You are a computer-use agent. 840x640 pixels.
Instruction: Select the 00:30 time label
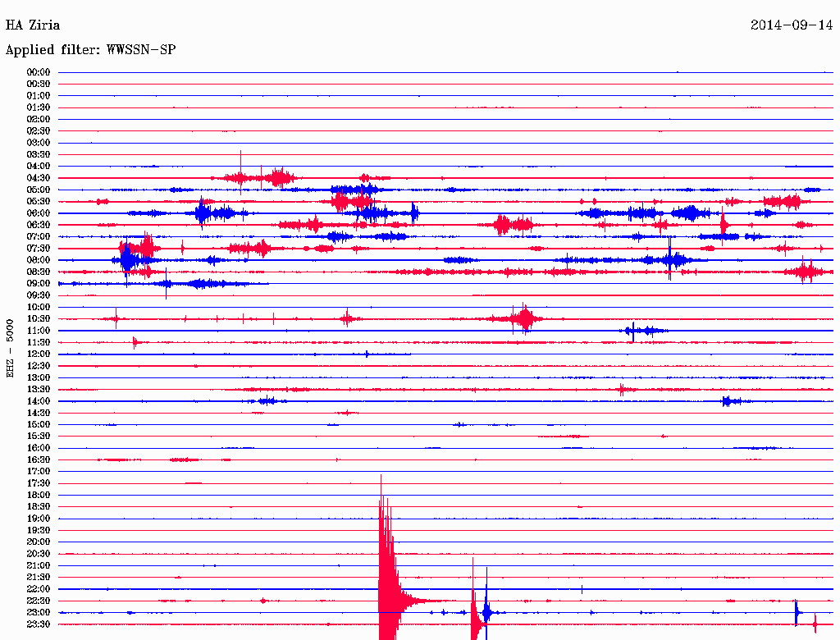(39, 84)
